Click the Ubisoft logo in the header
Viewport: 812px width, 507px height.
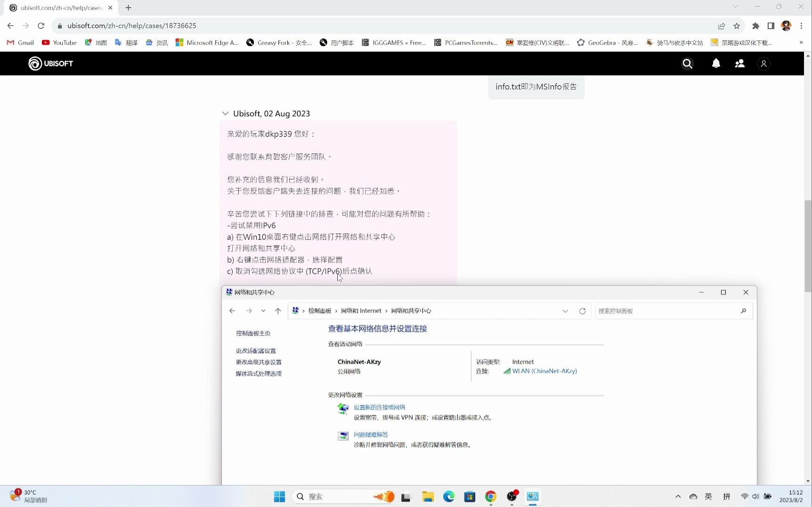51,64
